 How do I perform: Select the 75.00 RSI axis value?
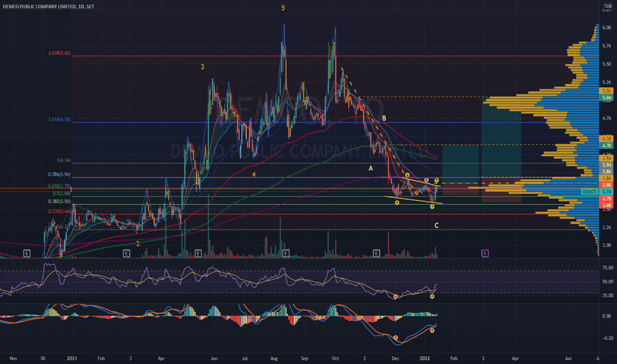(x=608, y=267)
